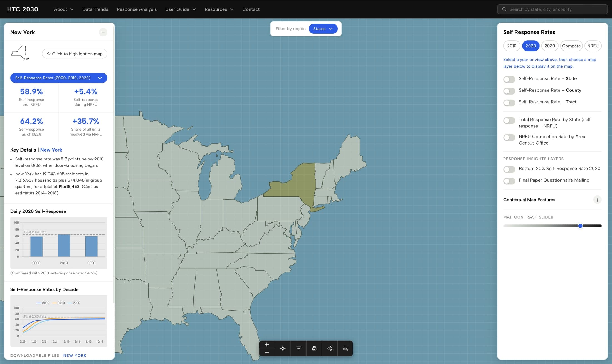Image resolution: width=612 pixels, height=364 pixels.
Task: Switch to the Compare view
Action: (x=571, y=46)
